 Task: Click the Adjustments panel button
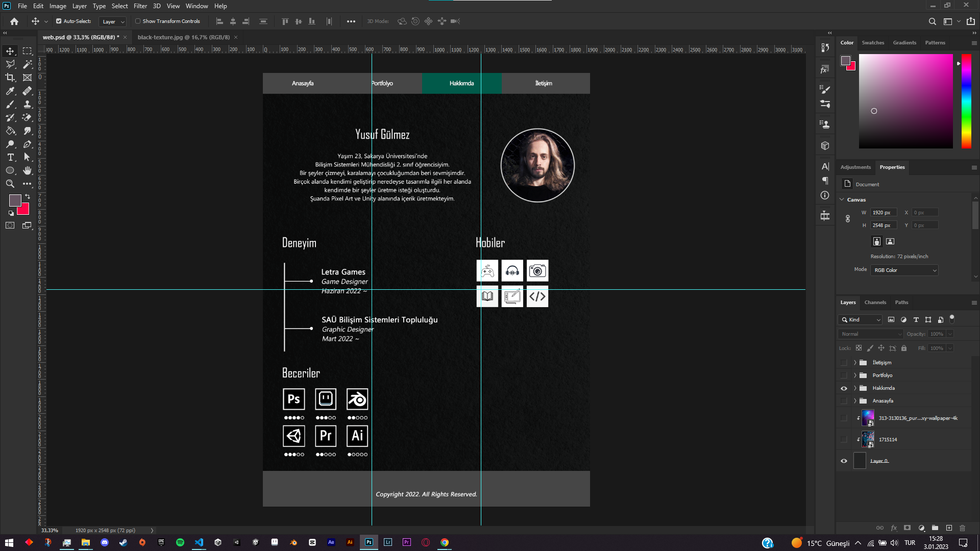[x=856, y=167]
